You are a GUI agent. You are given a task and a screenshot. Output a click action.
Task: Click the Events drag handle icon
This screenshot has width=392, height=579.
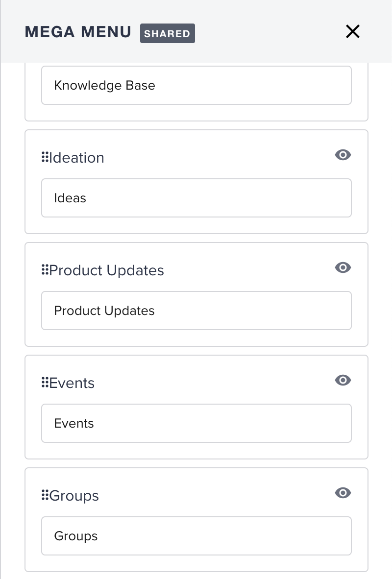coord(45,383)
